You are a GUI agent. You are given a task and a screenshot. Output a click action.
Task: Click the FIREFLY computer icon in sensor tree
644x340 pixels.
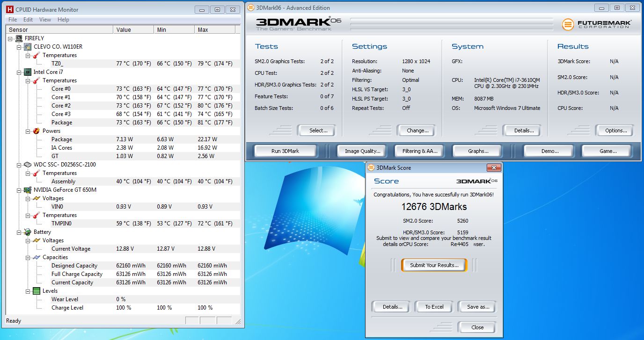coord(19,38)
